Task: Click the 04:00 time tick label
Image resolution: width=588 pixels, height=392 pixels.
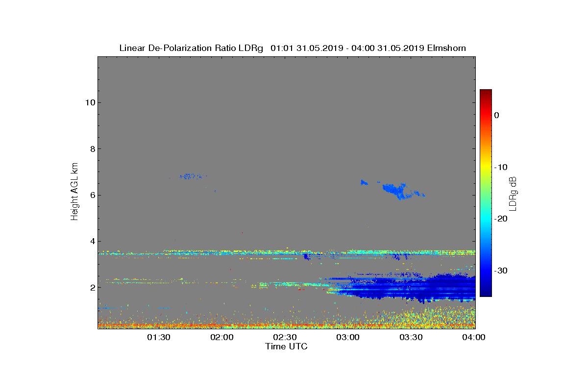Action: [474, 337]
